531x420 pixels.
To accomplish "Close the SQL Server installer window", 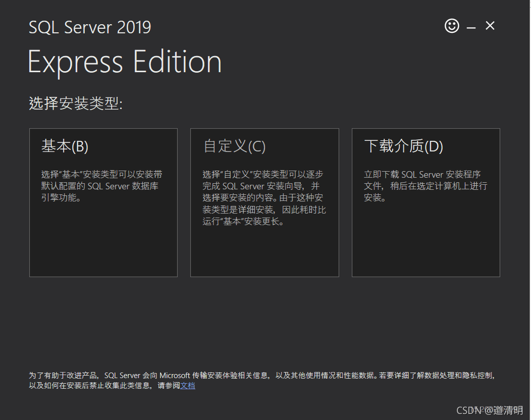I will tap(490, 25).
